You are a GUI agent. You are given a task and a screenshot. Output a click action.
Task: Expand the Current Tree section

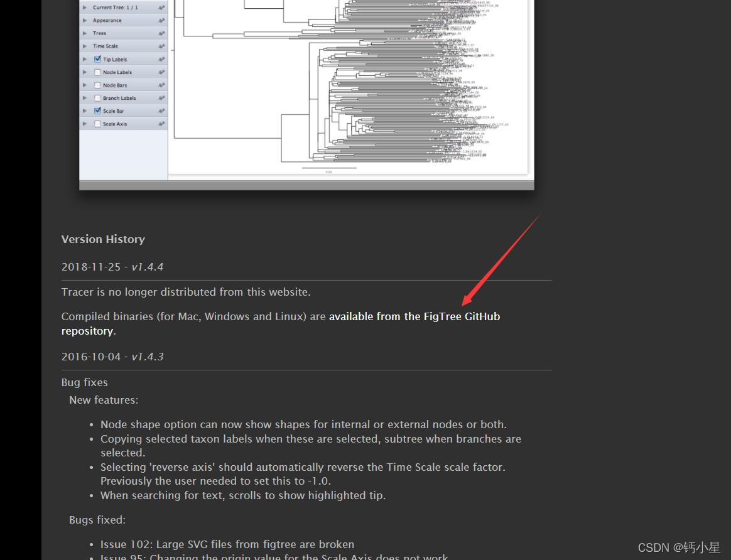[85, 8]
